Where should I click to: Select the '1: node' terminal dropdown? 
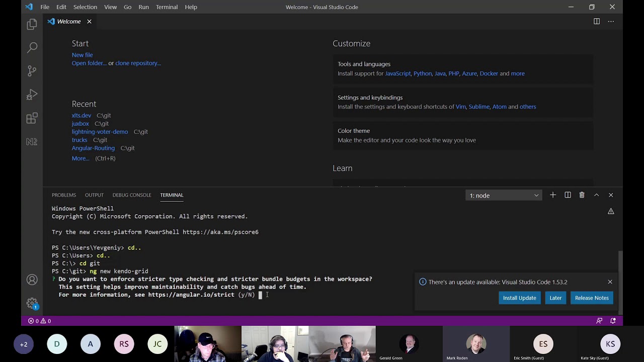pyautogui.click(x=504, y=195)
